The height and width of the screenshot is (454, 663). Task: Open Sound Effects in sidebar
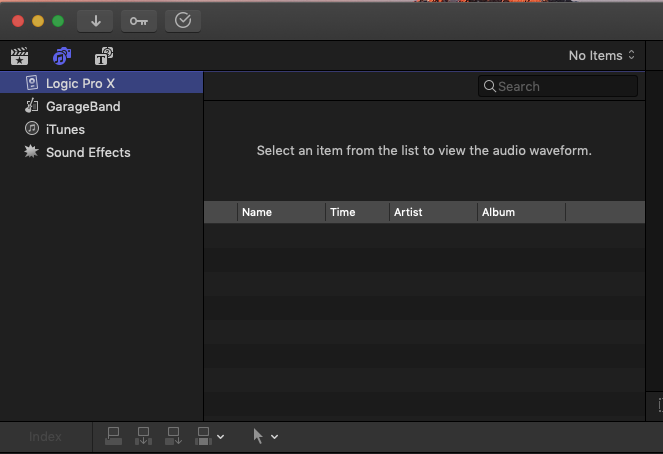(88, 152)
